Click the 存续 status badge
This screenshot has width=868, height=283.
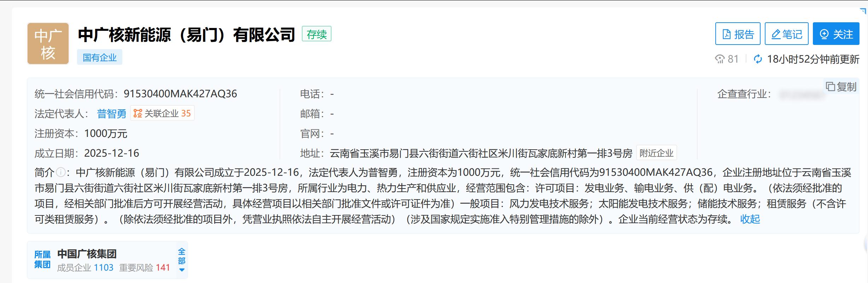pos(316,34)
